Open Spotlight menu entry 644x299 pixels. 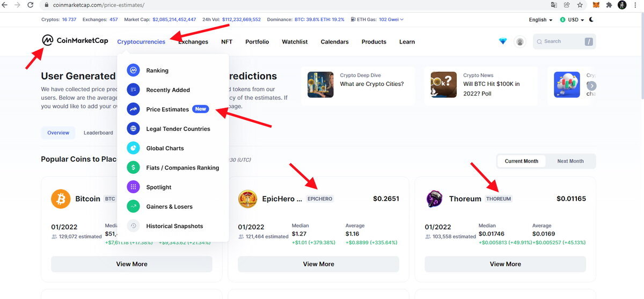coord(159,187)
